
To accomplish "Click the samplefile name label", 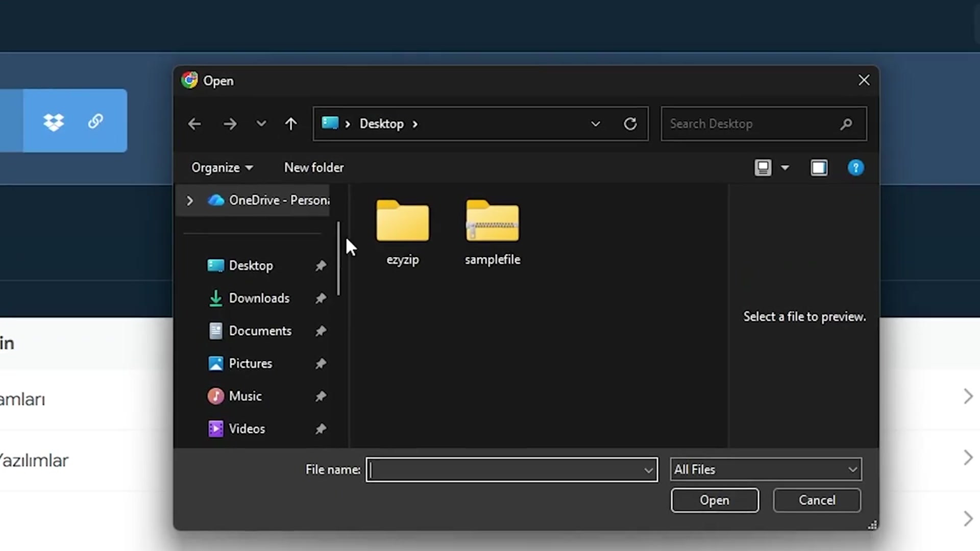I will pos(493,260).
